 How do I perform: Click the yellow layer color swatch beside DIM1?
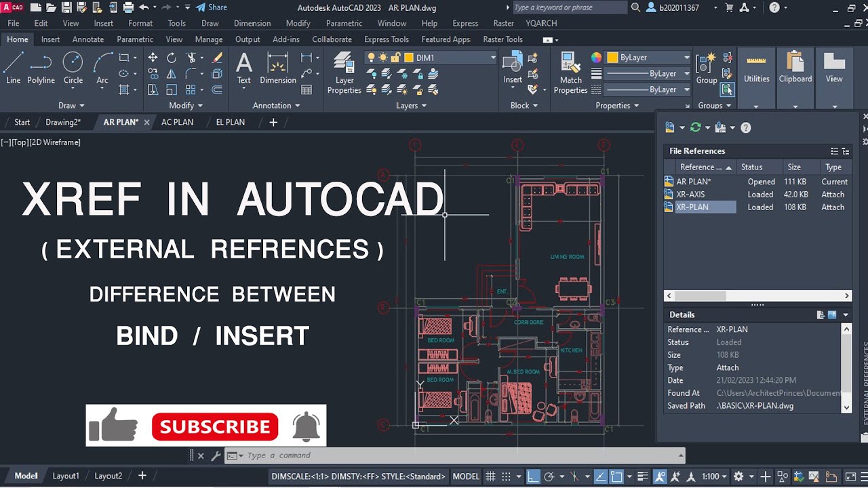(x=409, y=58)
